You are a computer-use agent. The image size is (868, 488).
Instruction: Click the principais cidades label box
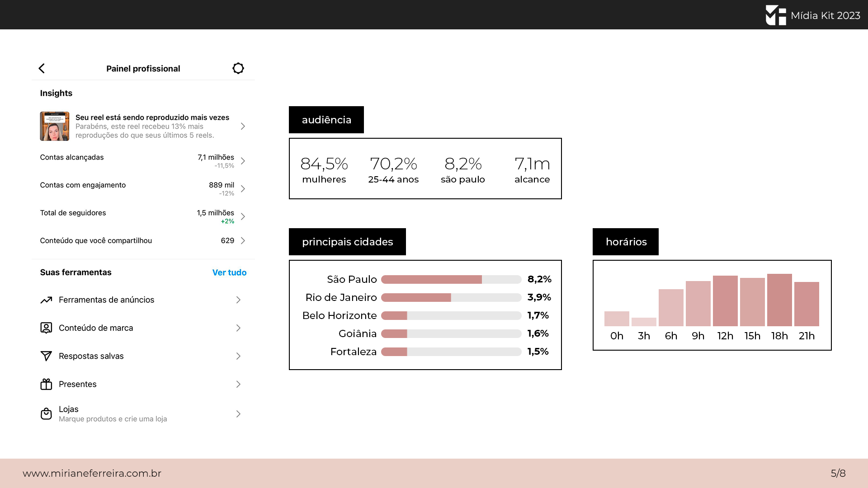(x=347, y=242)
